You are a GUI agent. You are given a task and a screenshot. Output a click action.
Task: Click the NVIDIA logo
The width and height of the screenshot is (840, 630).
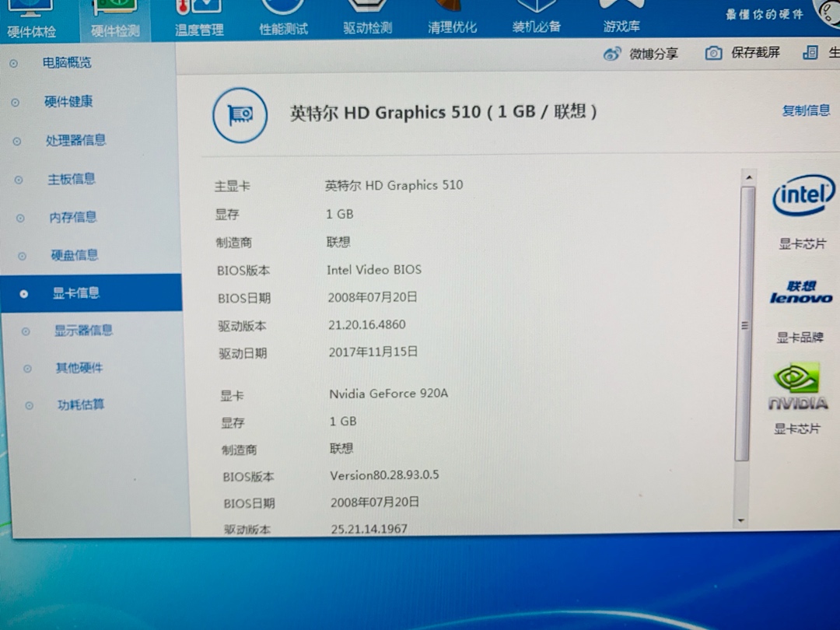coord(798,387)
